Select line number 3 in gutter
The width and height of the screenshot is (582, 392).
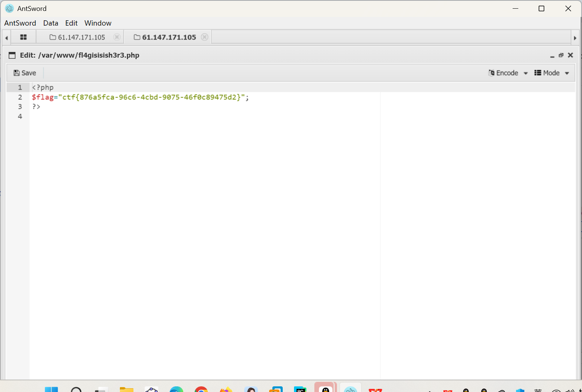point(20,107)
